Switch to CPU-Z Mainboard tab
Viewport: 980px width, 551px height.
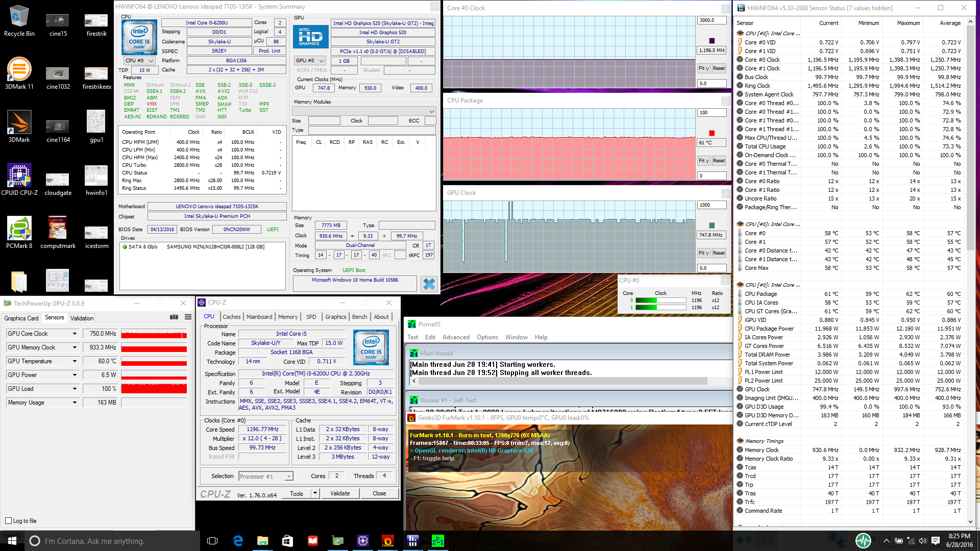(259, 317)
